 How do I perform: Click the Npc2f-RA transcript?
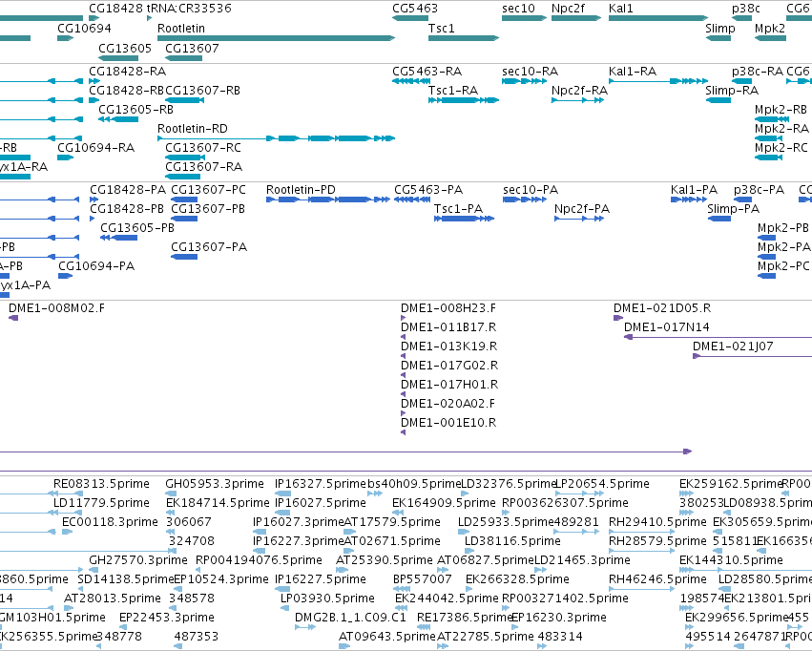point(577,100)
